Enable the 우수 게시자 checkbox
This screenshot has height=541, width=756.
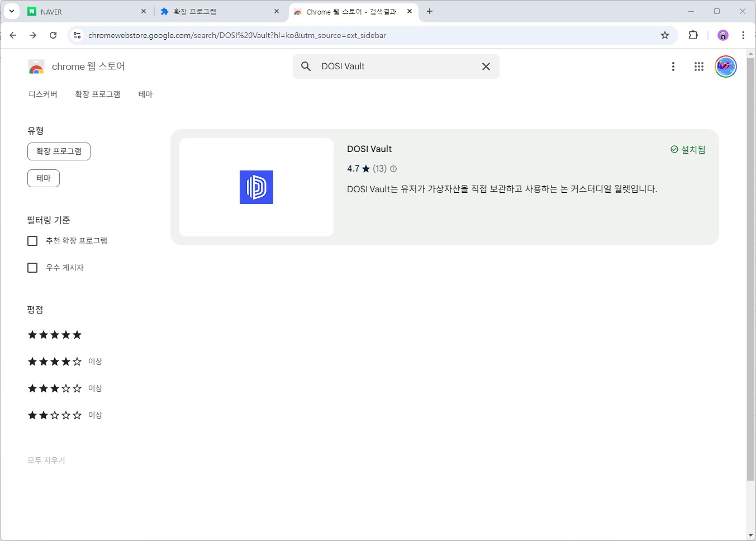point(32,268)
